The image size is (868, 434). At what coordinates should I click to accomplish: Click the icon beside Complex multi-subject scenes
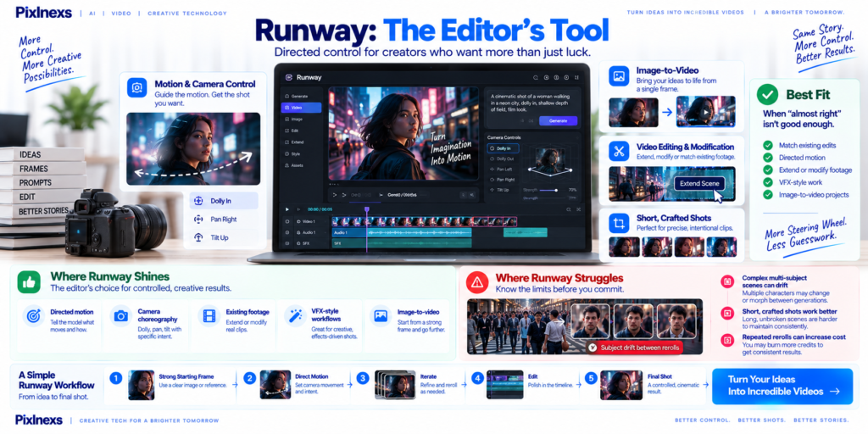[726, 281]
